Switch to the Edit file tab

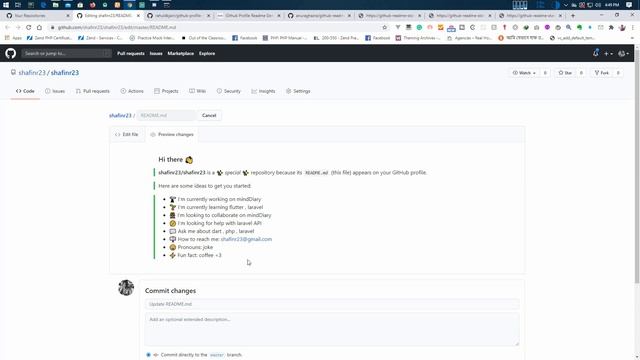tap(127, 134)
